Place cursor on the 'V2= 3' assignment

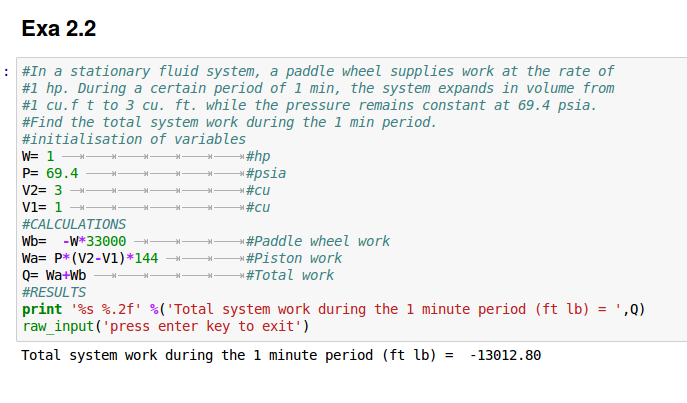click(41, 190)
